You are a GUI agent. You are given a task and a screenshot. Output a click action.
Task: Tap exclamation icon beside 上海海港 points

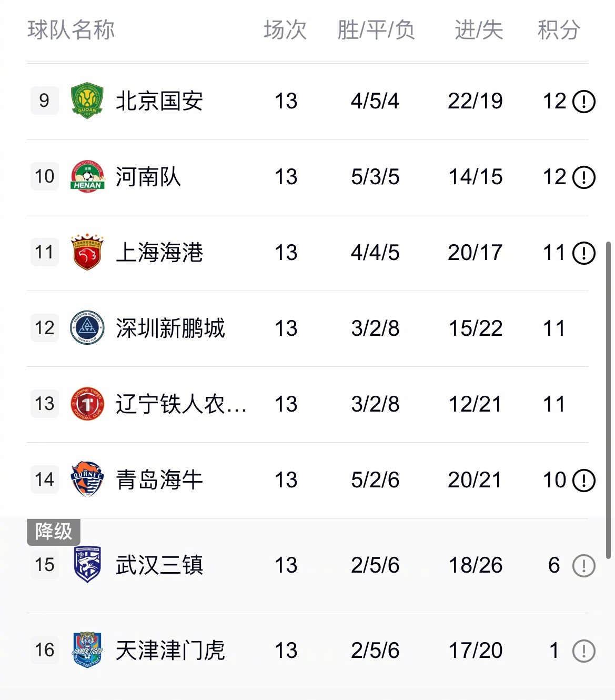pyautogui.click(x=583, y=253)
